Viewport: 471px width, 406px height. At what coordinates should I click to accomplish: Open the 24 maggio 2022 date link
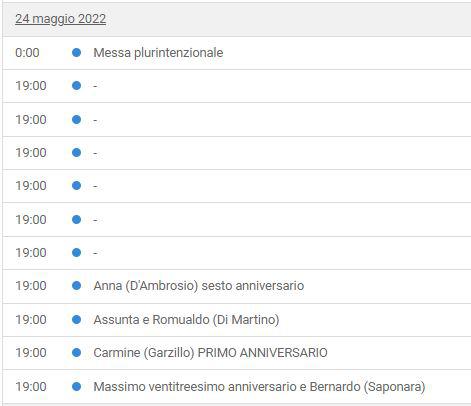click(x=61, y=18)
